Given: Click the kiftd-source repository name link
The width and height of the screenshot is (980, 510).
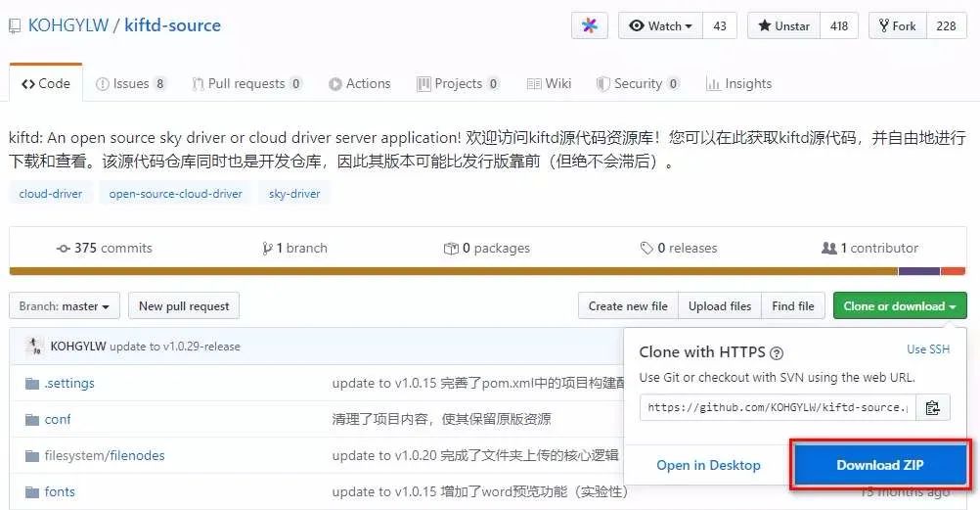Looking at the screenshot, I should click(x=172, y=25).
